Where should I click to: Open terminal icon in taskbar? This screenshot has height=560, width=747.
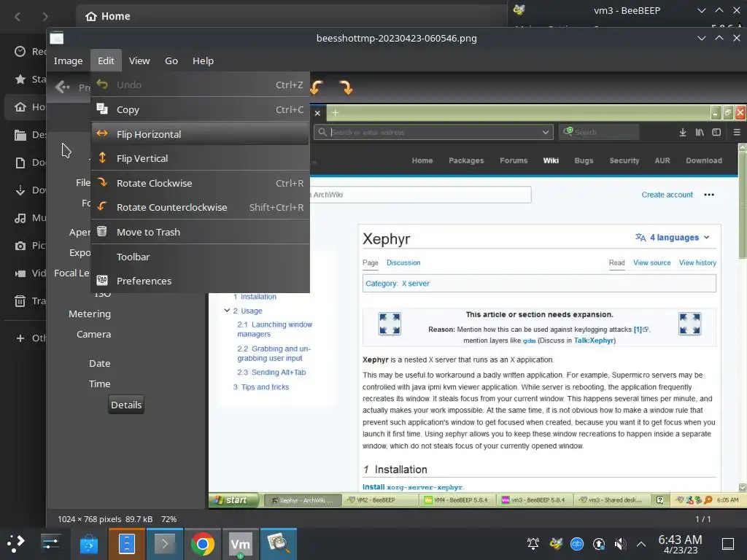pos(164,543)
